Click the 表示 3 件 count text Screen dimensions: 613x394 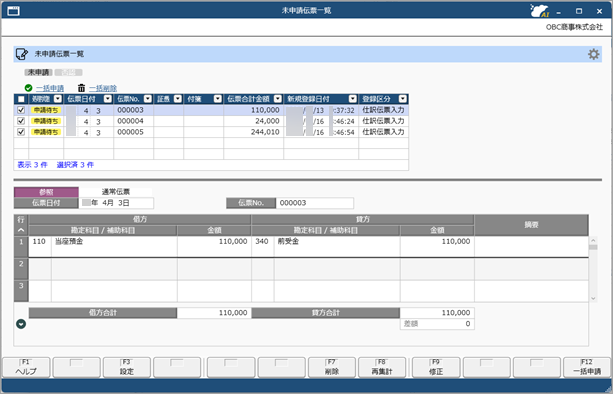pos(32,165)
